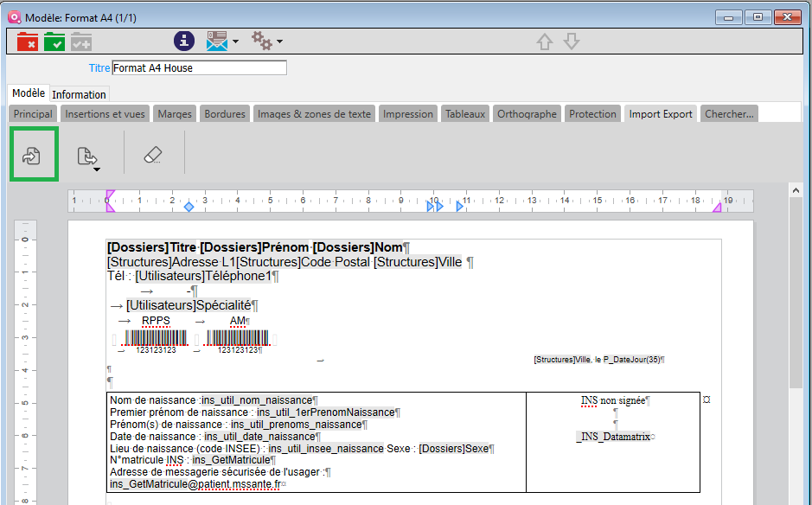Image resolution: width=812 pixels, height=505 pixels.
Task: Open the blue information icon
Action: point(183,41)
